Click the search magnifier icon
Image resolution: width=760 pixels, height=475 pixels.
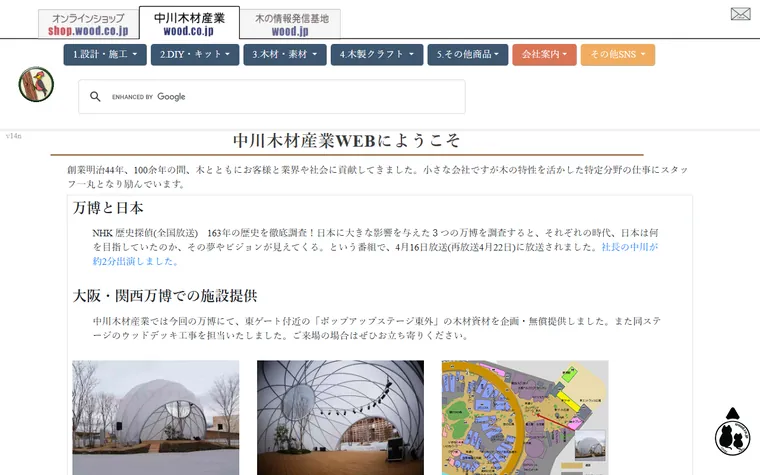(x=95, y=96)
